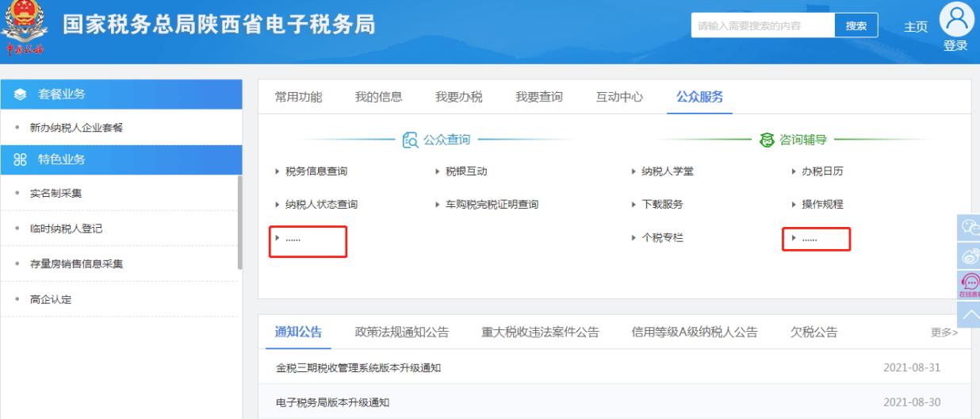Switch to the 我要办税 tab
The image size is (980, 419).
click(459, 97)
